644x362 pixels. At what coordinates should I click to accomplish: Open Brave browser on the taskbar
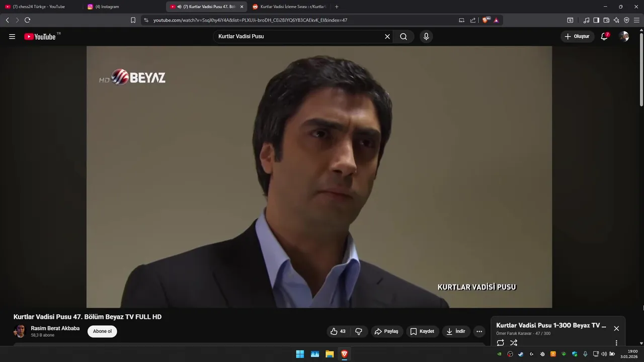pyautogui.click(x=344, y=354)
